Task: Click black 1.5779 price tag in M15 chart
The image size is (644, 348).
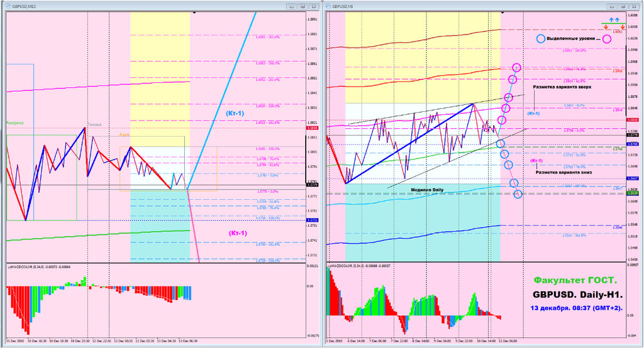Action: (x=313, y=185)
